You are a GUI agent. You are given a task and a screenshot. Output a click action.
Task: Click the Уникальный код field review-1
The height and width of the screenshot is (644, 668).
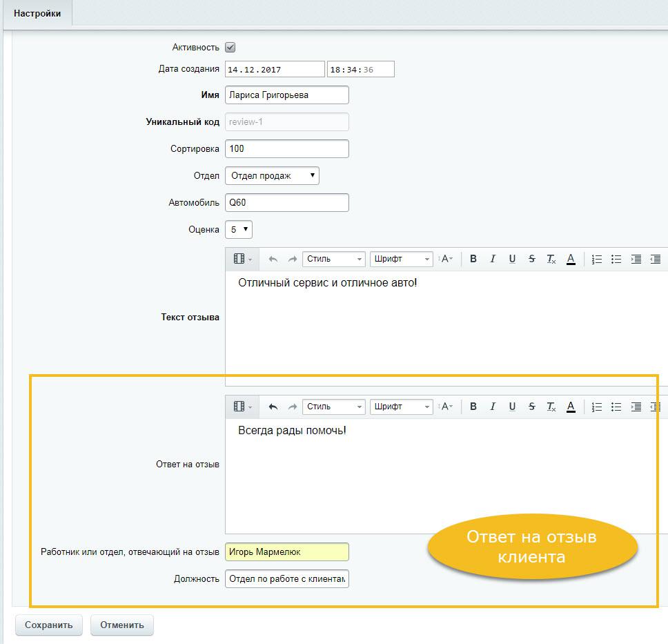286,122
